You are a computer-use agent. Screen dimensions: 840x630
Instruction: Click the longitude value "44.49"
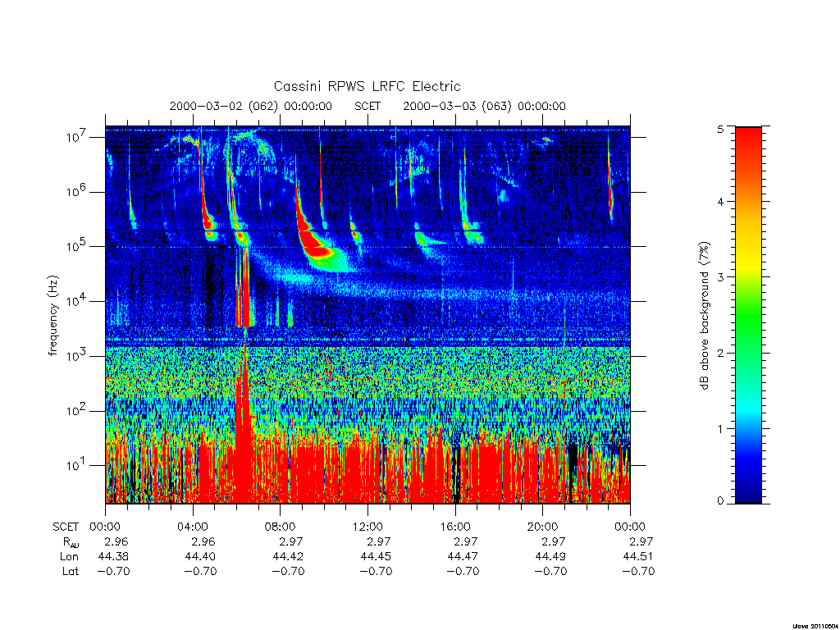pyautogui.click(x=550, y=557)
